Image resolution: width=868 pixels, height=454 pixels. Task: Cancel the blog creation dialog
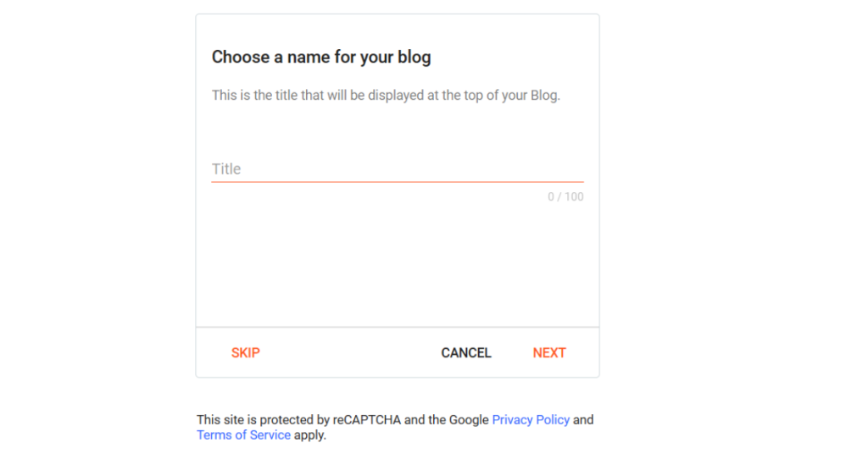pyautogui.click(x=466, y=353)
